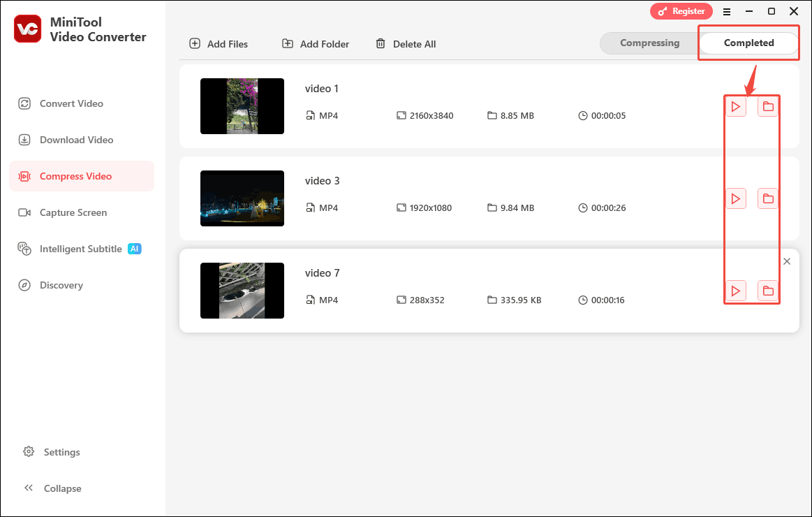The width and height of the screenshot is (812, 517).
Task: Open the Convert Video section
Action: pos(70,103)
